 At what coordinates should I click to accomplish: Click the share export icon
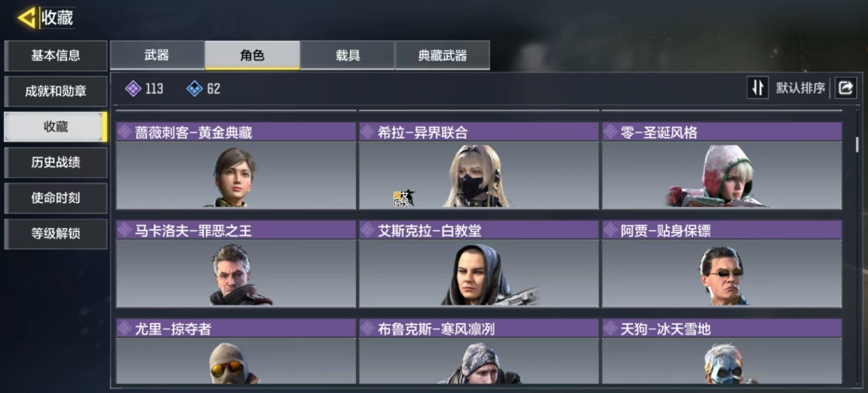846,88
